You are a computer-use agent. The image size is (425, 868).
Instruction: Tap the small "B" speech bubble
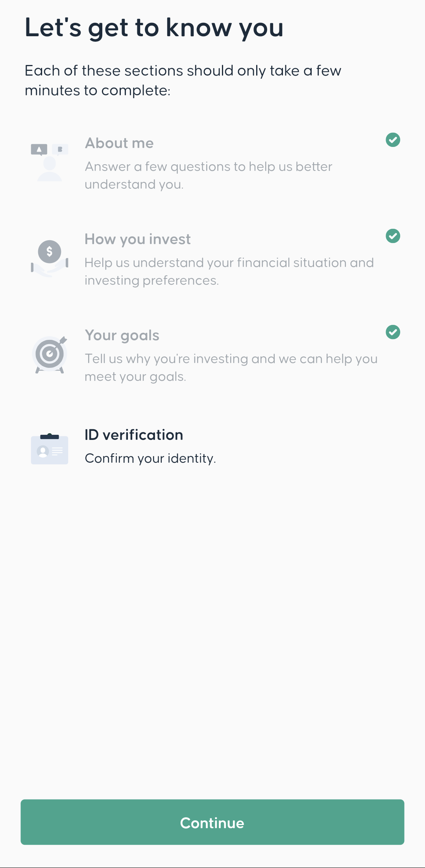(x=60, y=149)
